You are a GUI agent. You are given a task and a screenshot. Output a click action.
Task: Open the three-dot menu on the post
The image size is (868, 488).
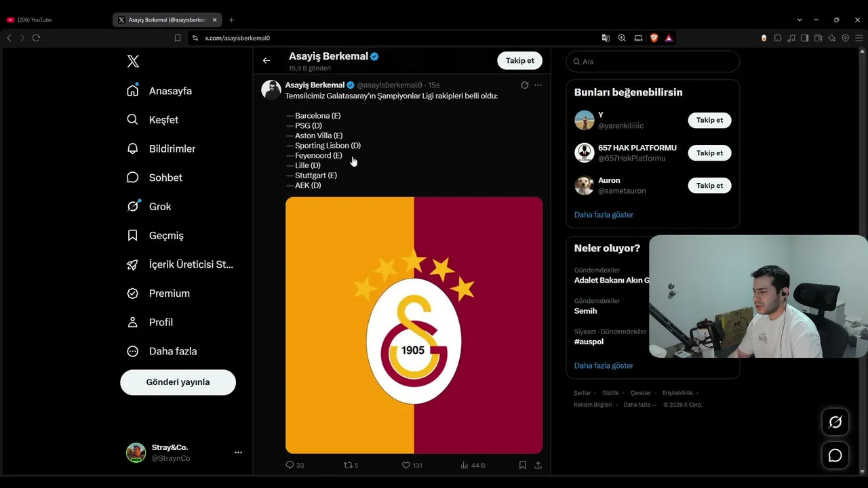coord(538,85)
